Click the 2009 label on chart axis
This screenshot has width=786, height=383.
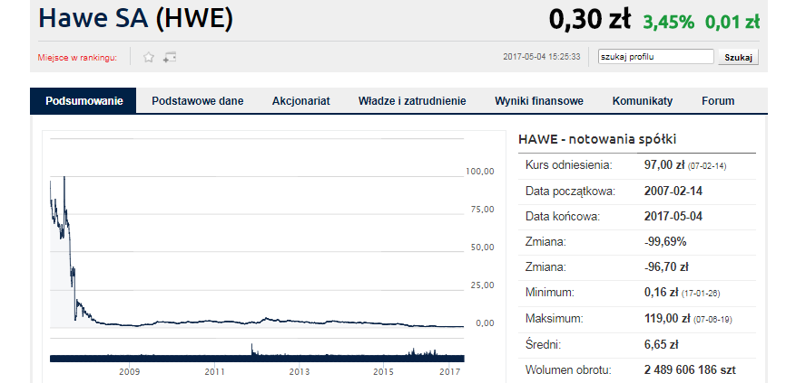(x=129, y=372)
